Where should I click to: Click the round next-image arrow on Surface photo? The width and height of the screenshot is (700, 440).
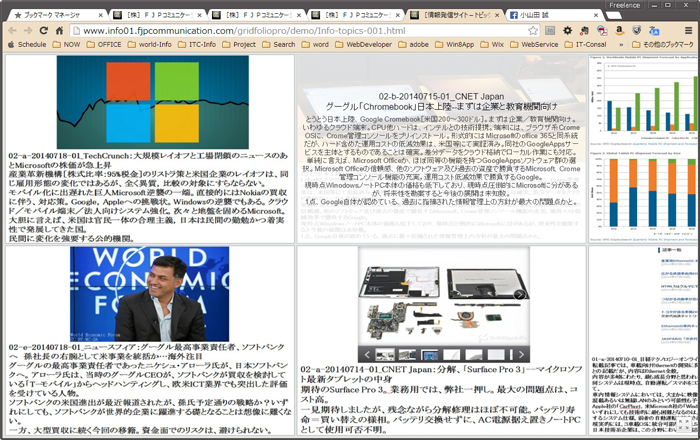519,295
